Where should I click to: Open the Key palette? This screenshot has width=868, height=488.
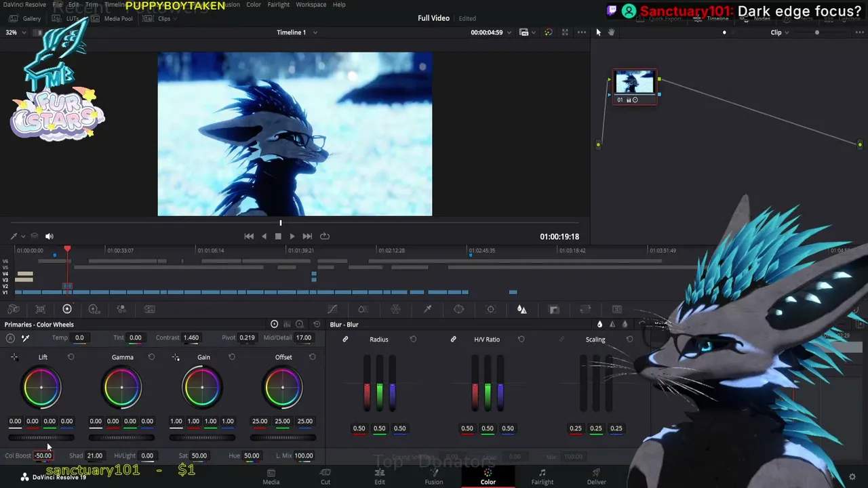(554, 309)
